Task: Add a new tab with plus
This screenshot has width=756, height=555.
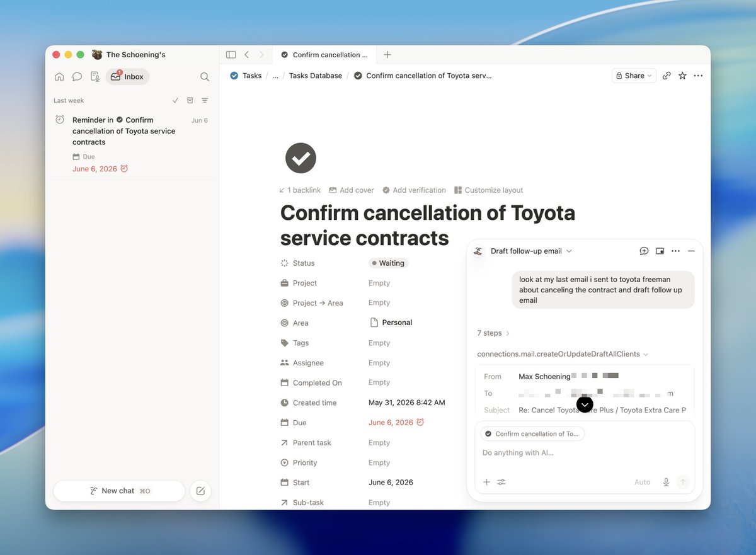Action: 387,55
